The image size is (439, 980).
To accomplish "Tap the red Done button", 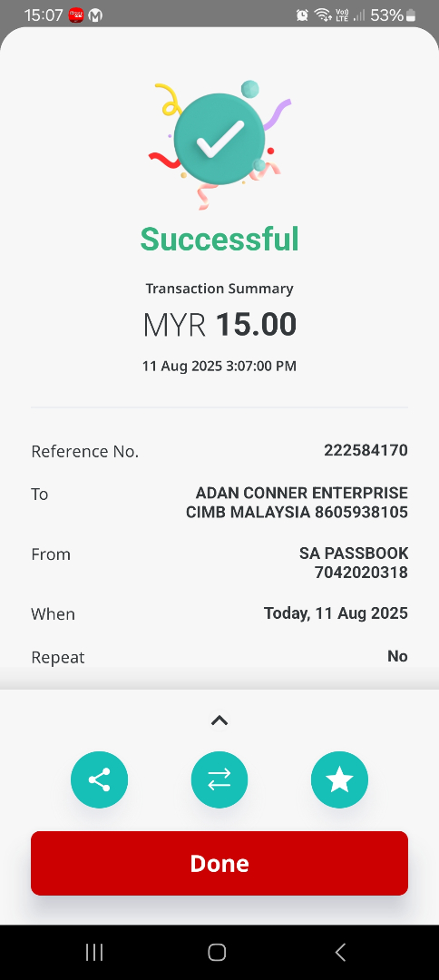I will (219, 863).
